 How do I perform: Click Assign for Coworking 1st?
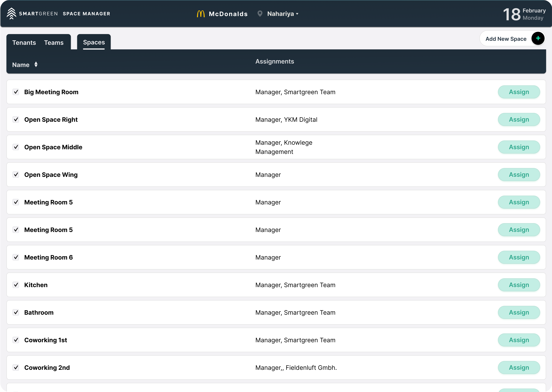click(519, 340)
